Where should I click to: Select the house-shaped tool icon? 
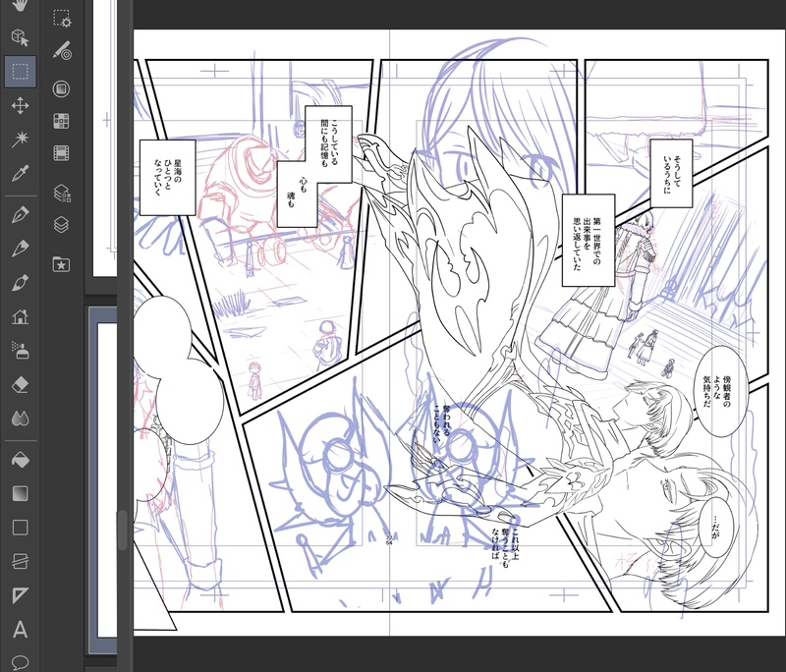click(x=20, y=316)
